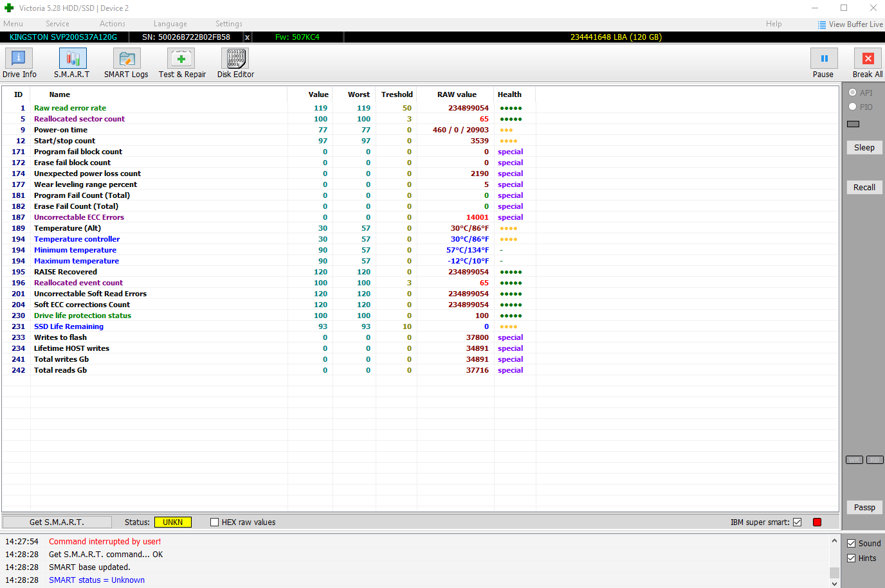This screenshot has width=885, height=588.
Task: Open the Language menu
Action: tap(170, 24)
